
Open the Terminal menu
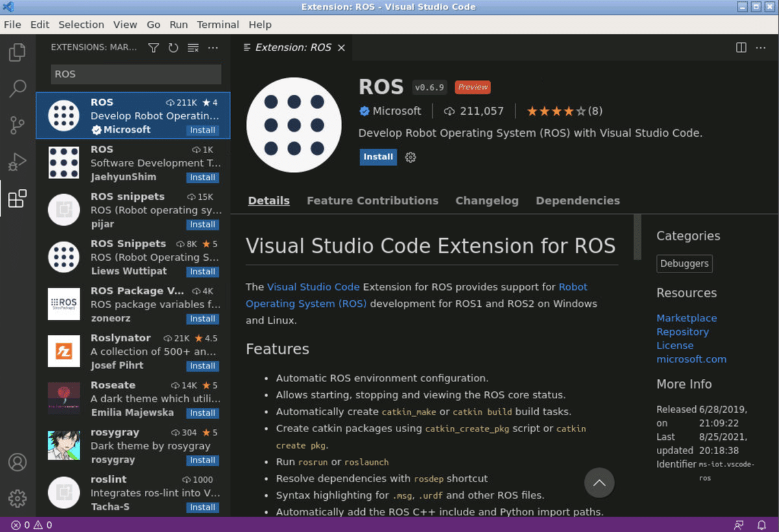coord(217,25)
